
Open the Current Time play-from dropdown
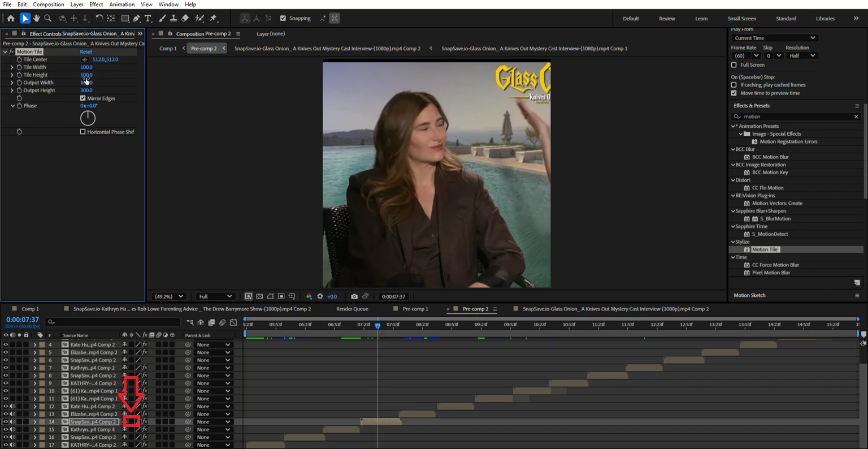coord(774,38)
